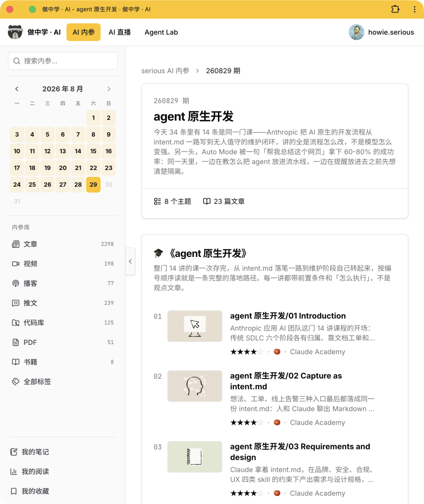Click the howie.serious avatar picture
424x504 pixels.
(356, 32)
